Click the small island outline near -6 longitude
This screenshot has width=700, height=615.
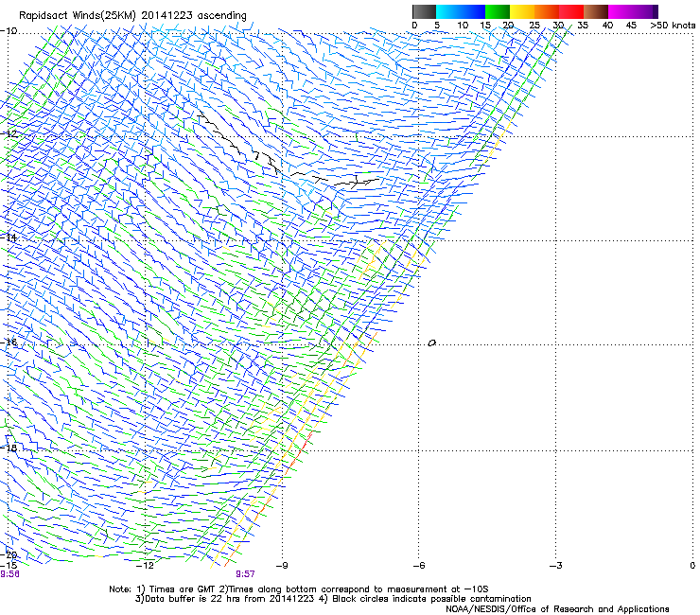[x=431, y=343]
